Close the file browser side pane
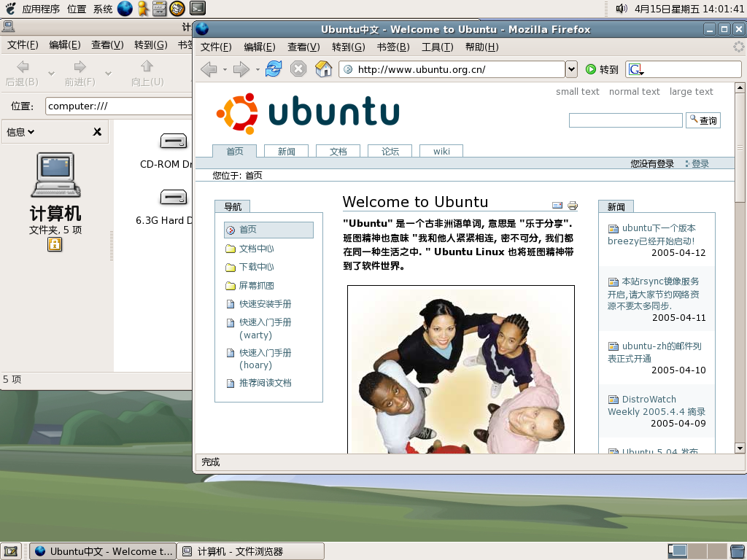The height and width of the screenshot is (560, 747). coord(97,132)
